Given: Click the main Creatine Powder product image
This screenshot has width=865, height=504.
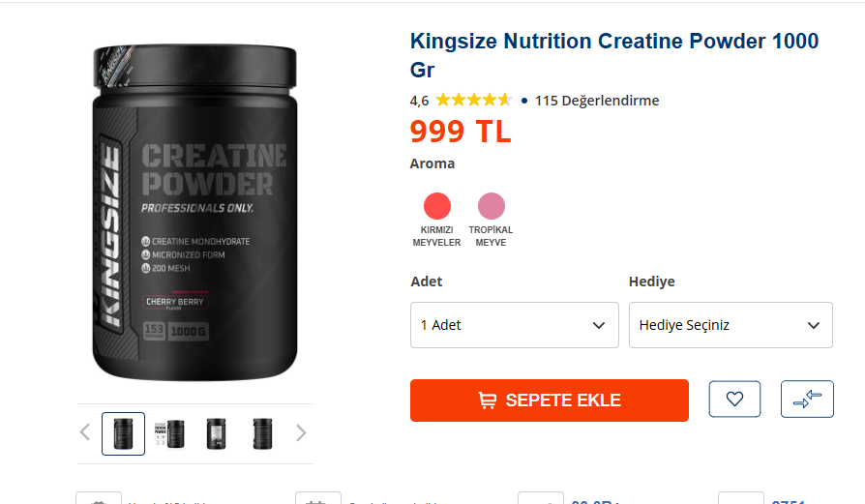Looking at the screenshot, I should point(194,213).
